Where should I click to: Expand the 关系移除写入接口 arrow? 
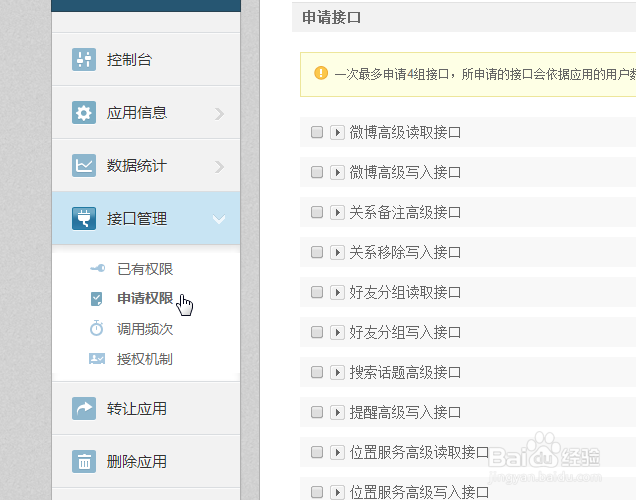point(337,252)
